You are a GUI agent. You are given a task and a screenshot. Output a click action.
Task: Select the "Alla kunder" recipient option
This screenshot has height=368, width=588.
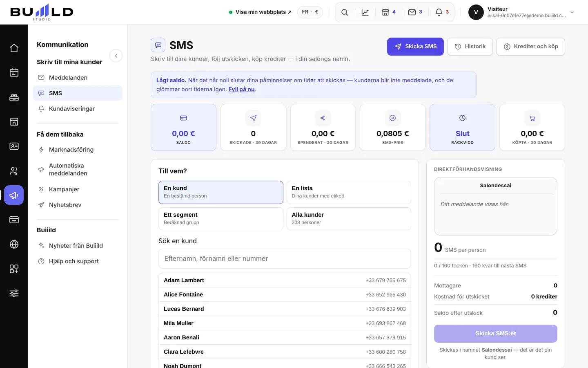coord(349,219)
